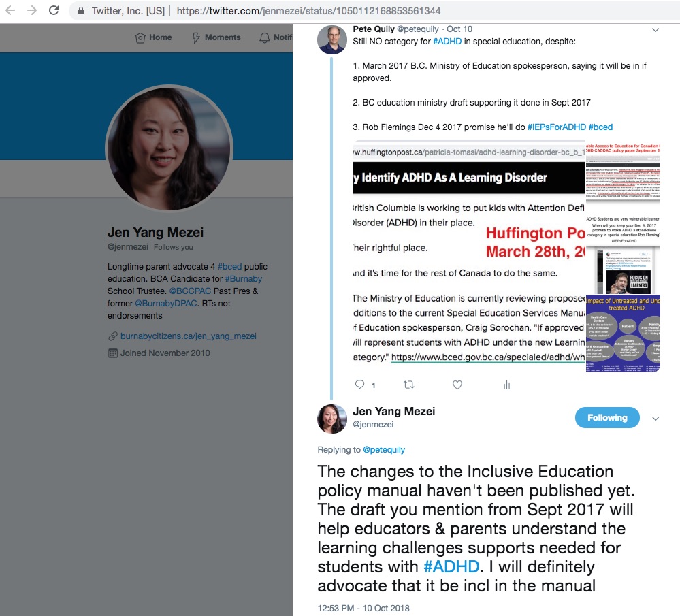
Task: Click the browser address bar URL
Action: click(308, 11)
